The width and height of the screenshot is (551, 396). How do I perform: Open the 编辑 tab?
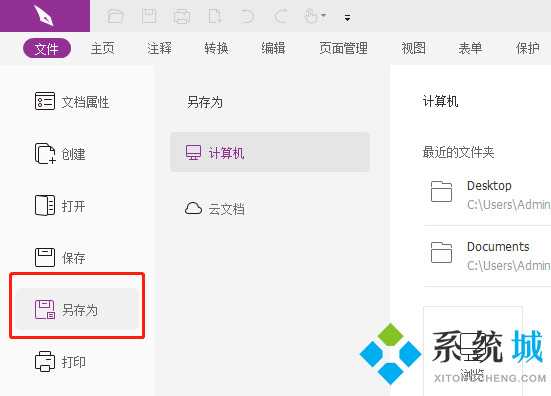(x=273, y=48)
